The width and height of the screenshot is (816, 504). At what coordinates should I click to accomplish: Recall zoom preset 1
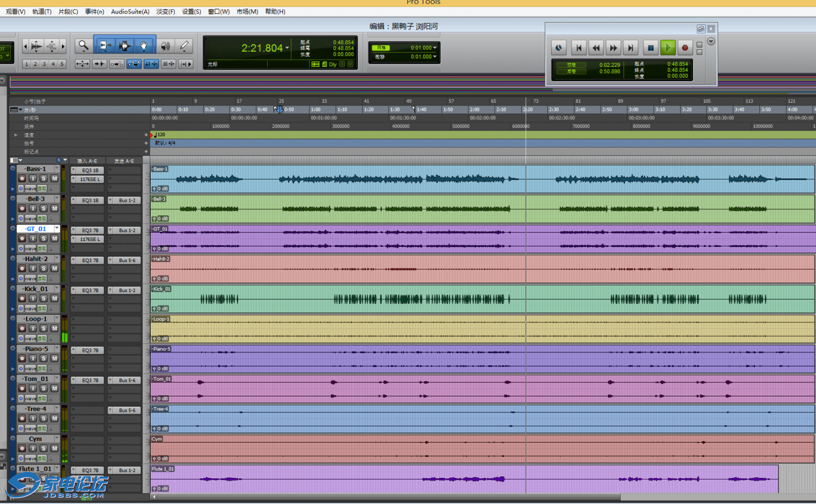pos(27,64)
